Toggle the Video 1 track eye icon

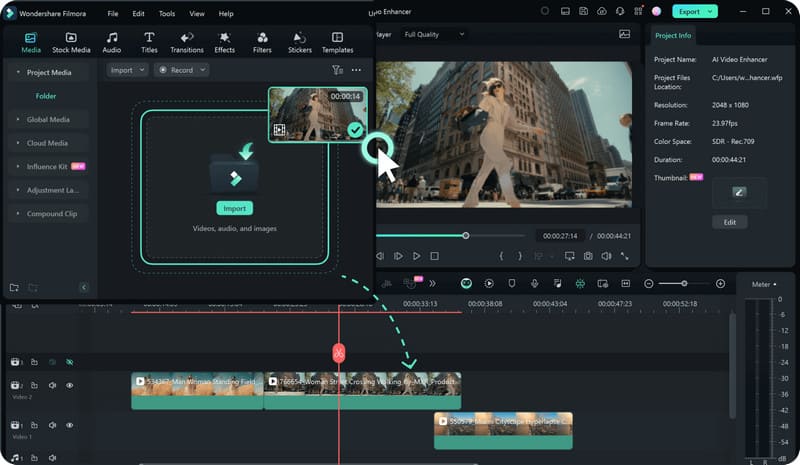pyautogui.click(x=70, y=425)
